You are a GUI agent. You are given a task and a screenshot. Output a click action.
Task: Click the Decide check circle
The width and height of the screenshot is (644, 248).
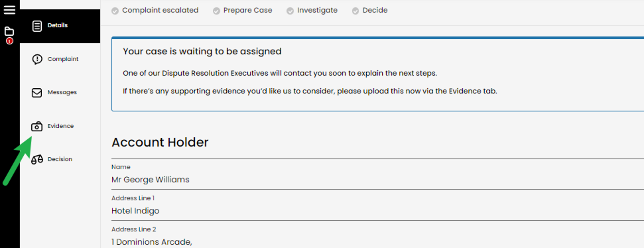pos(355,11)
